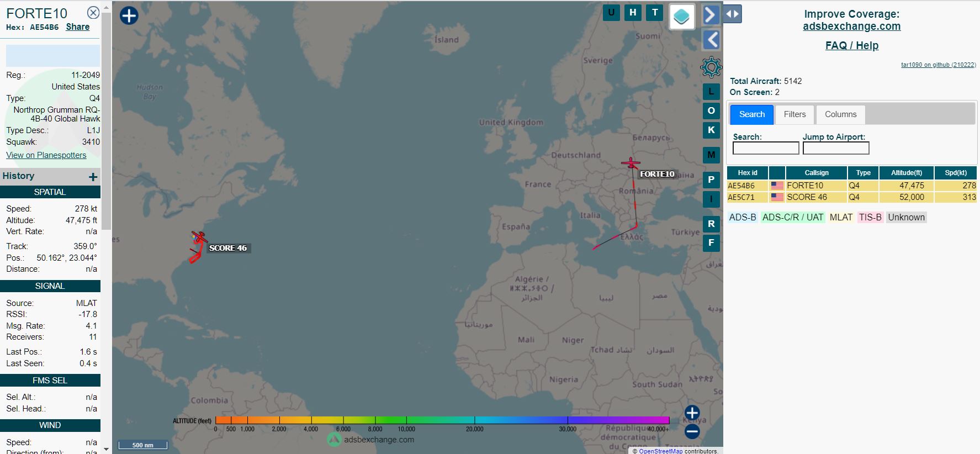Open View on Planespotters link
This screenshot has height=454, width=980.
click(x=46, y=155)
